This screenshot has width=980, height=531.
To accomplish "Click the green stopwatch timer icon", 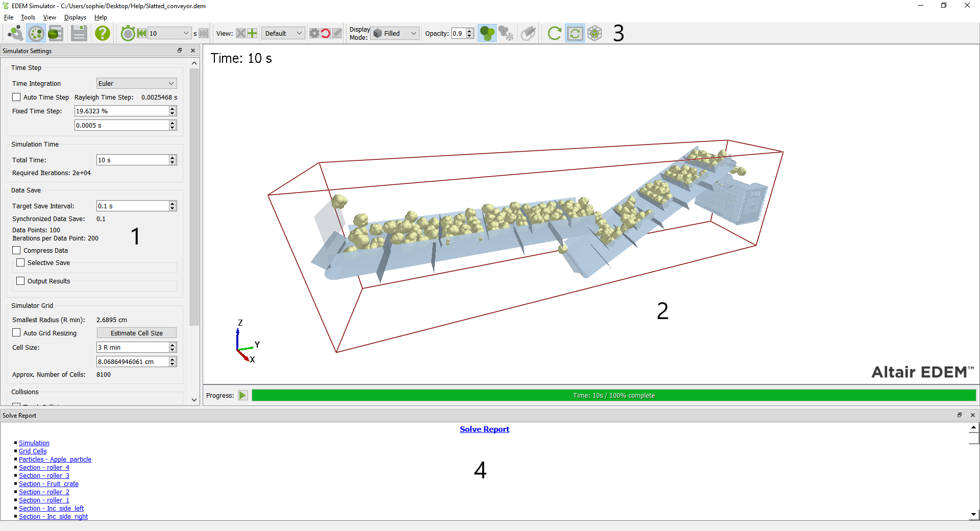I will [128, 34].
